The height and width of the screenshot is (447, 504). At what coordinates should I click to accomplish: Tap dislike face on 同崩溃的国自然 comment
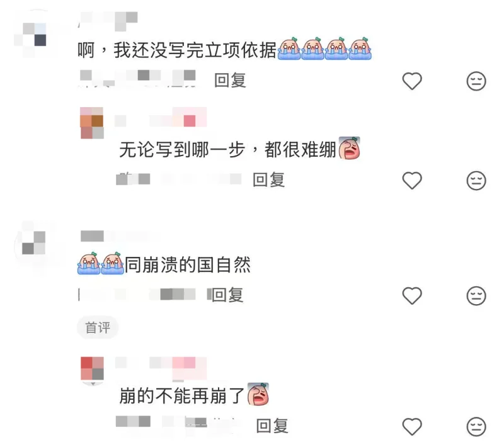coord(476,295)
